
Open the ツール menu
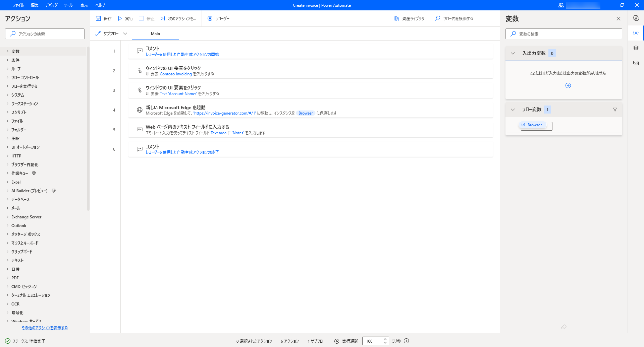68,5
